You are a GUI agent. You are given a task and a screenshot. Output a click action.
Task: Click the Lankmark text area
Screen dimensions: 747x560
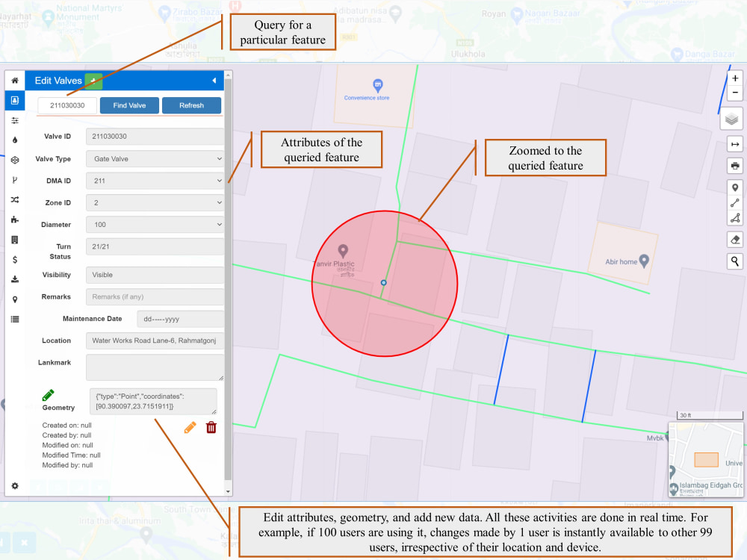(x=155, y=367)
